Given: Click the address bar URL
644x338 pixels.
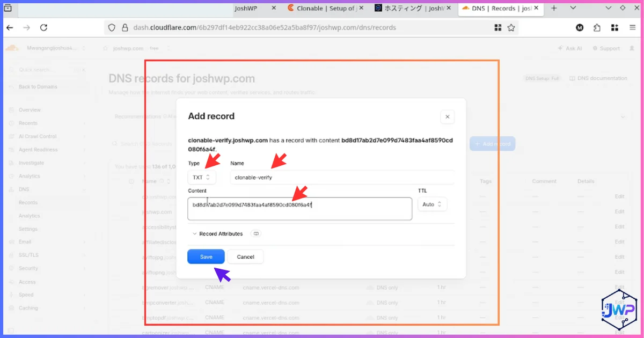Looking at the screenshot, I should click(x=265, y=27).
